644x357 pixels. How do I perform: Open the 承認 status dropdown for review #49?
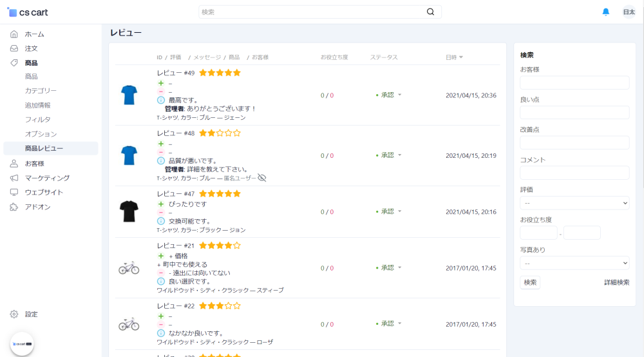pos(390,95)
